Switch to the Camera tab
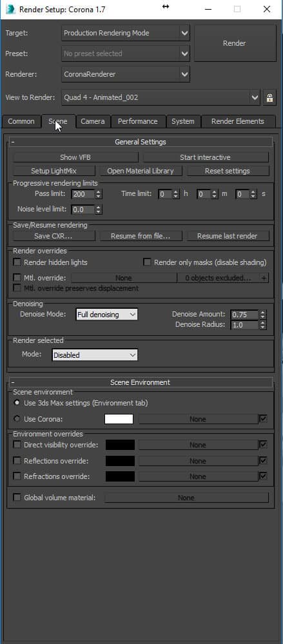The image size is (283, 644). [93, 122]
